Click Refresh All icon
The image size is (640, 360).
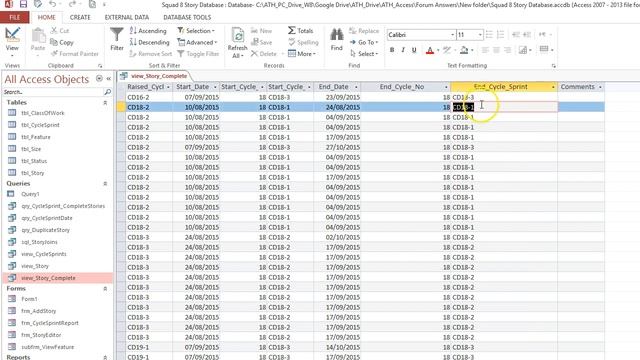pos(238,42)
